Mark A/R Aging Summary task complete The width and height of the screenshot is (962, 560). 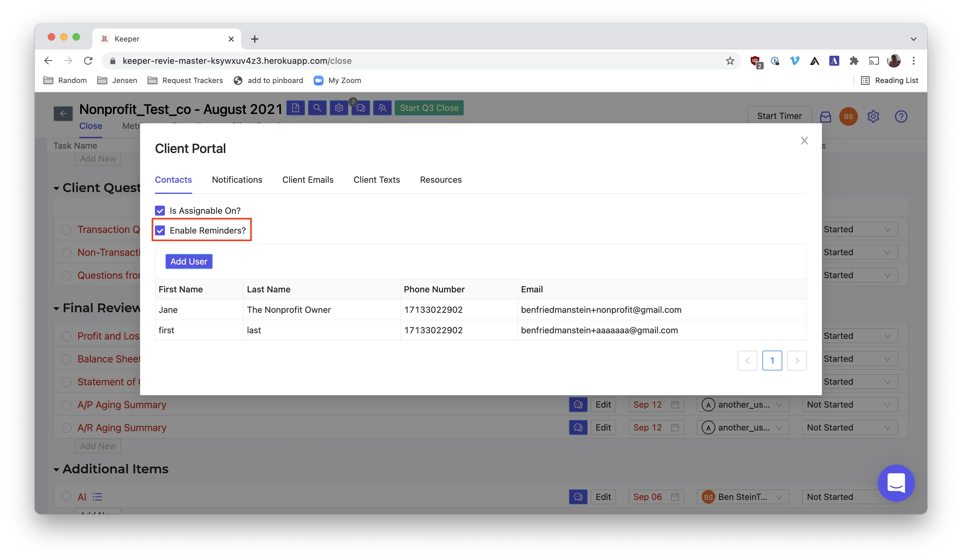[66, 428]
